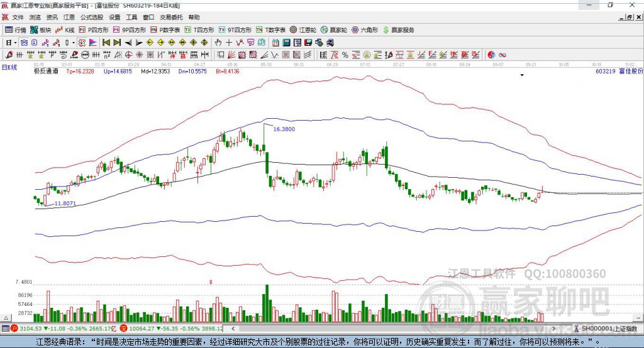The height and width of the screenshot is (348, 644).
Task: Jump to first bar with skip-start icon
Action: (x=106, y=43)
